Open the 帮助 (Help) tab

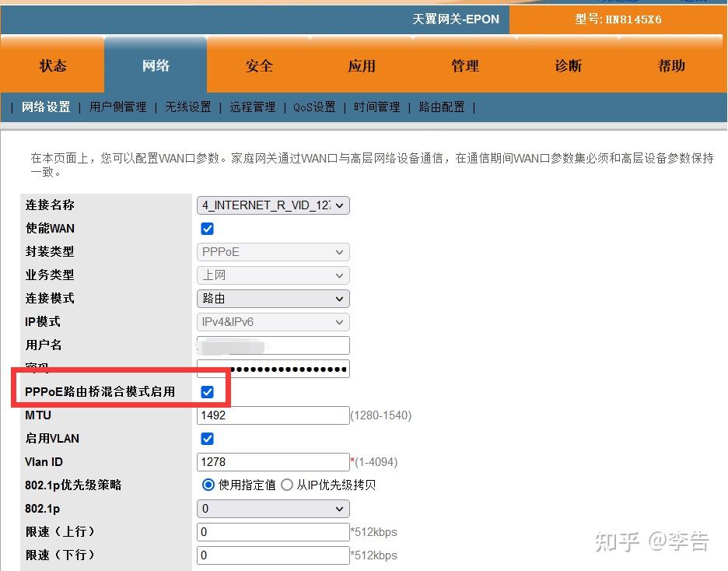pyautogui.click(x=670, y=66)
